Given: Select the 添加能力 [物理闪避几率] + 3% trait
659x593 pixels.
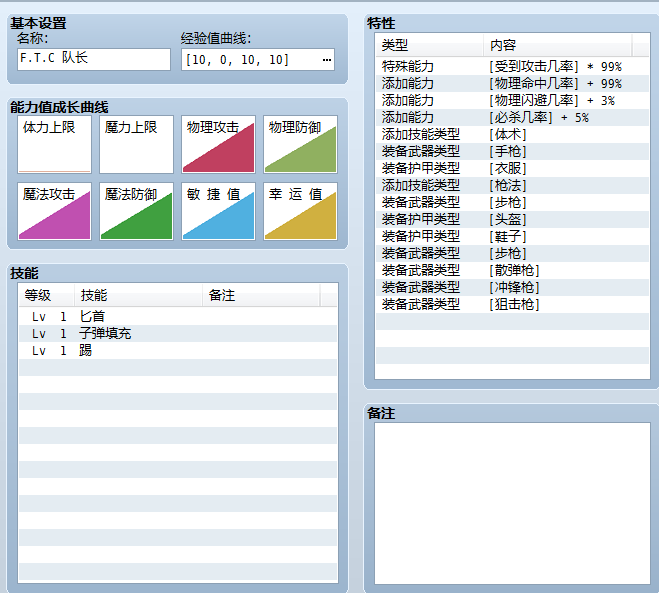Looking at the screenshot, I should 512,100.
